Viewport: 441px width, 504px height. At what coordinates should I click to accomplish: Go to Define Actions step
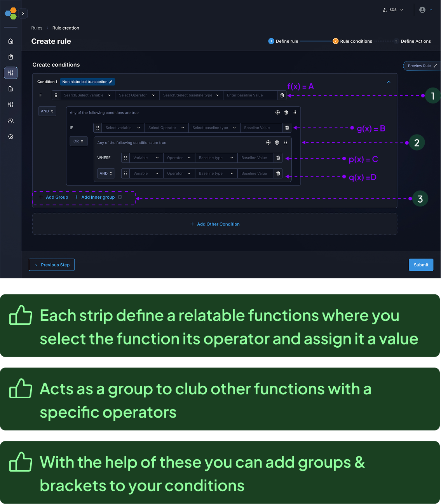[415, 41]
